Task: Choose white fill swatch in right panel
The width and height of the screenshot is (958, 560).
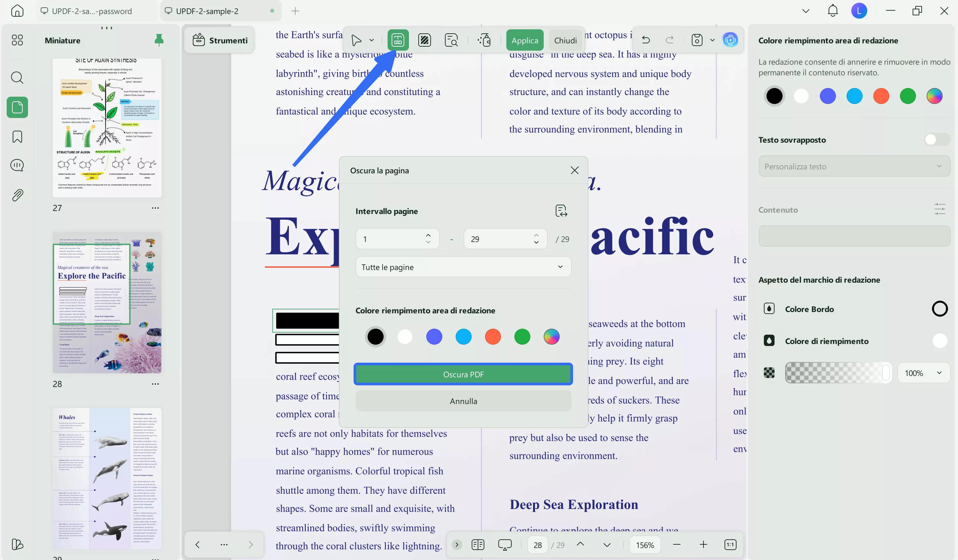Action: coord(801,96)
